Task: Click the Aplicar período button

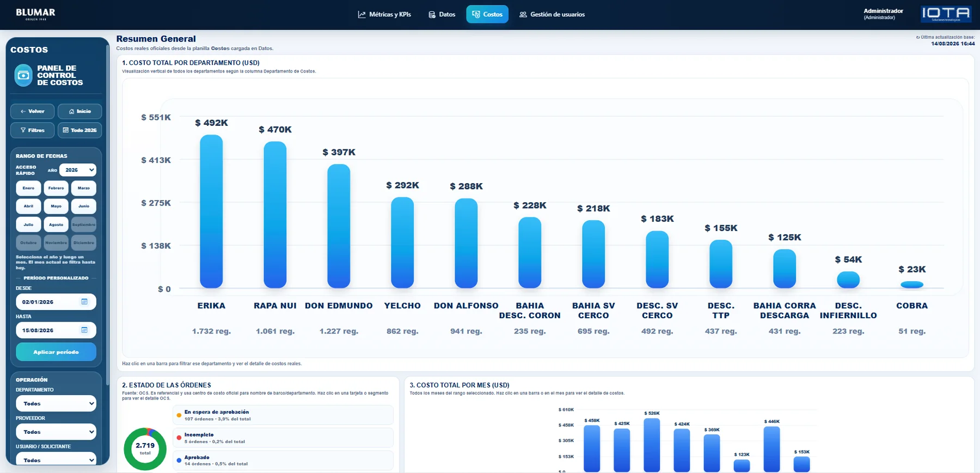Action: pos(56,352)
